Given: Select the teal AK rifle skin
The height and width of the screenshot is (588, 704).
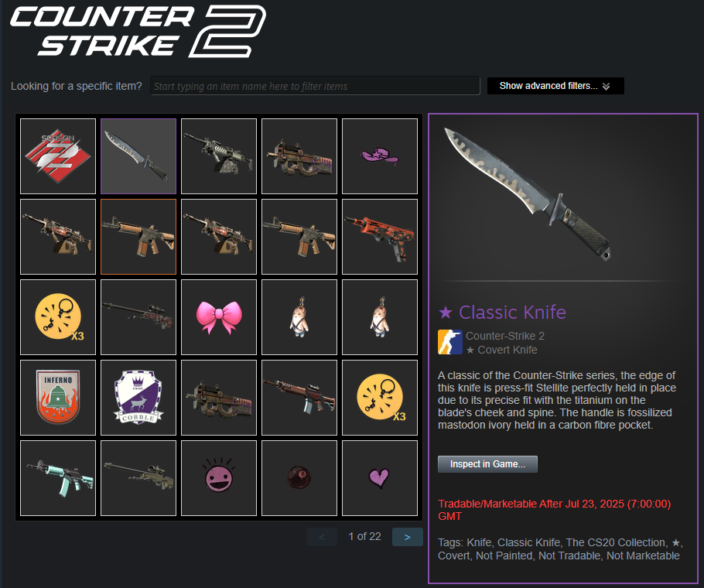Looking at the screenshot, I should pyautogui.click(x=58, y=477).
